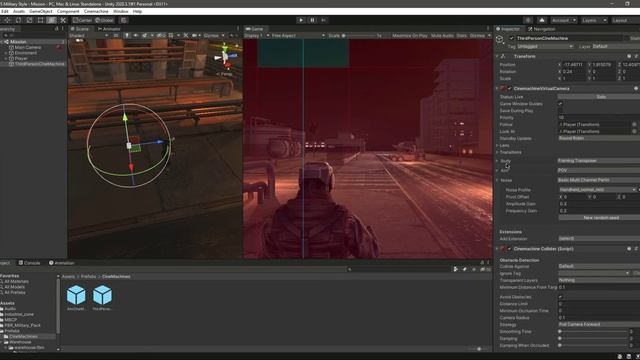The width and height of the screenshot is (640, 360).
Task: Select the Scale tool in the toolbar
Action: click(29, 20)
